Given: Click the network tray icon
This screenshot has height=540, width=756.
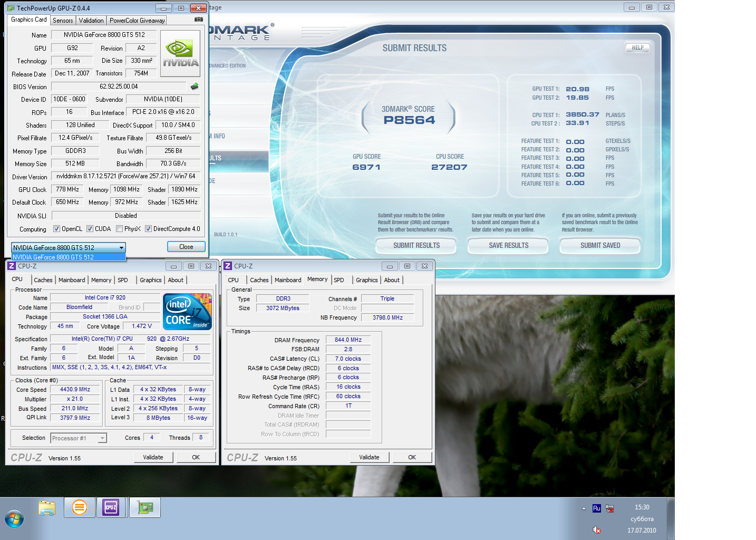Looking at the screenshot, I should point(610,508).
